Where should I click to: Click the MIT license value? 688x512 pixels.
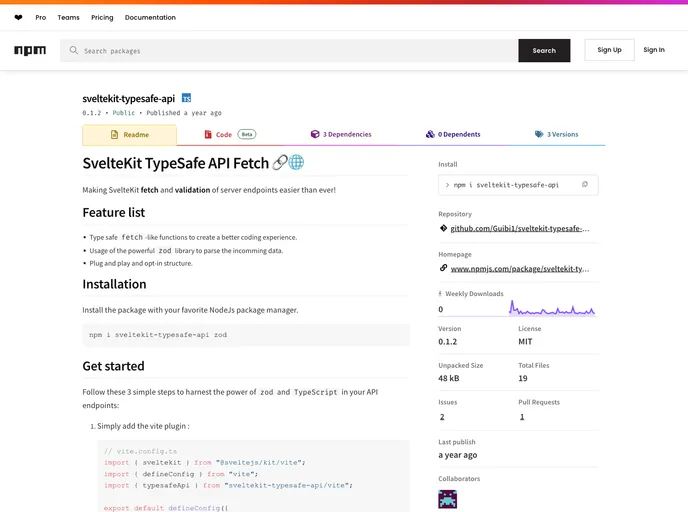[x=525, y=341]
